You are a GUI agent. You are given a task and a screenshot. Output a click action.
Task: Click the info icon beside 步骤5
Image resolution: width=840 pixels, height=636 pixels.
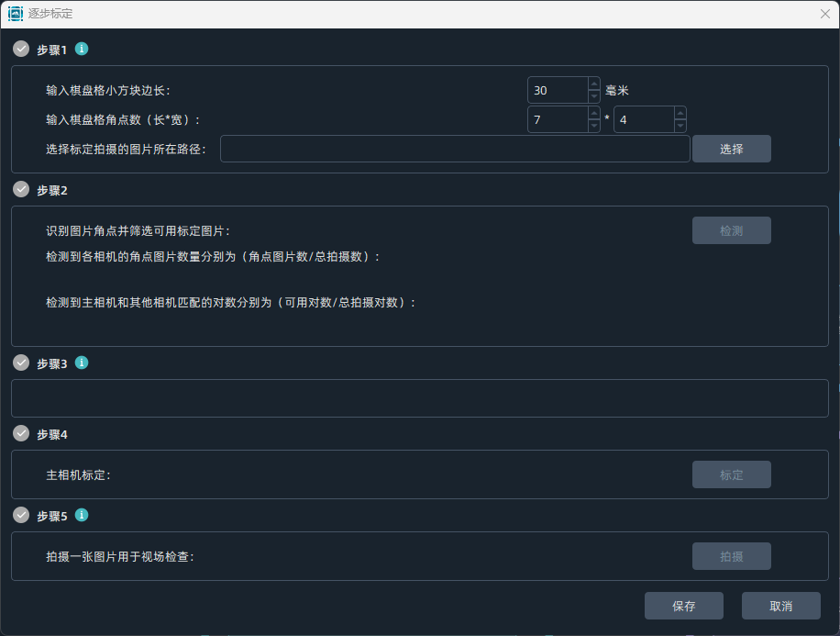pyautogui.click(x=82, y=515)
